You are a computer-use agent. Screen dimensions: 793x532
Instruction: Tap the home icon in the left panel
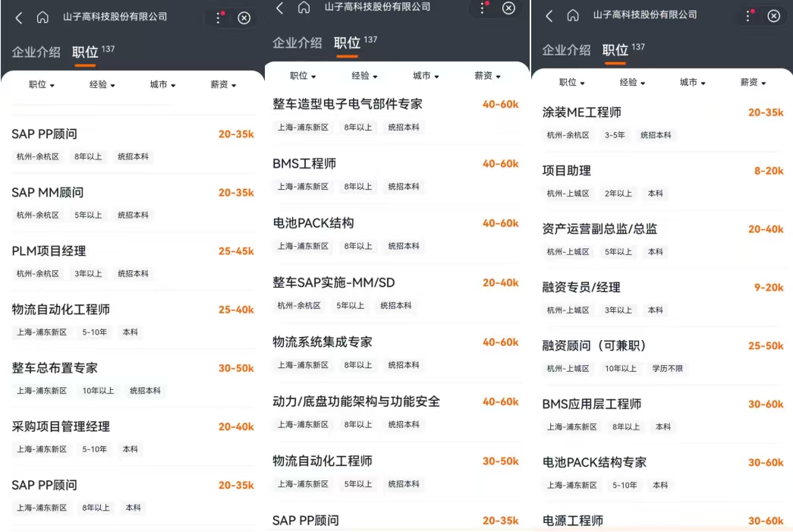point(42,17)
